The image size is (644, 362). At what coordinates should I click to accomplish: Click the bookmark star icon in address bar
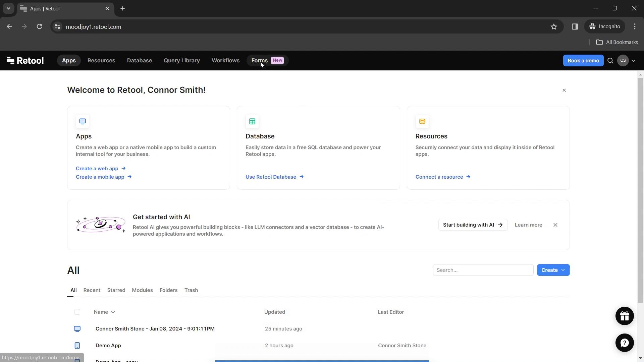click(554, 26)
